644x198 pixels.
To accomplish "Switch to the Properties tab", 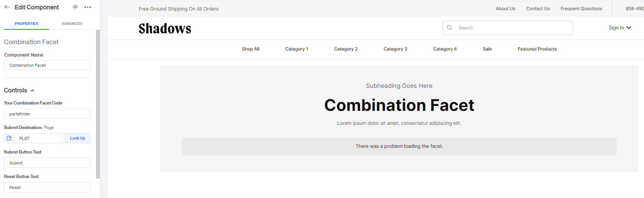I will pyautogui.click(x=26, y=23).
